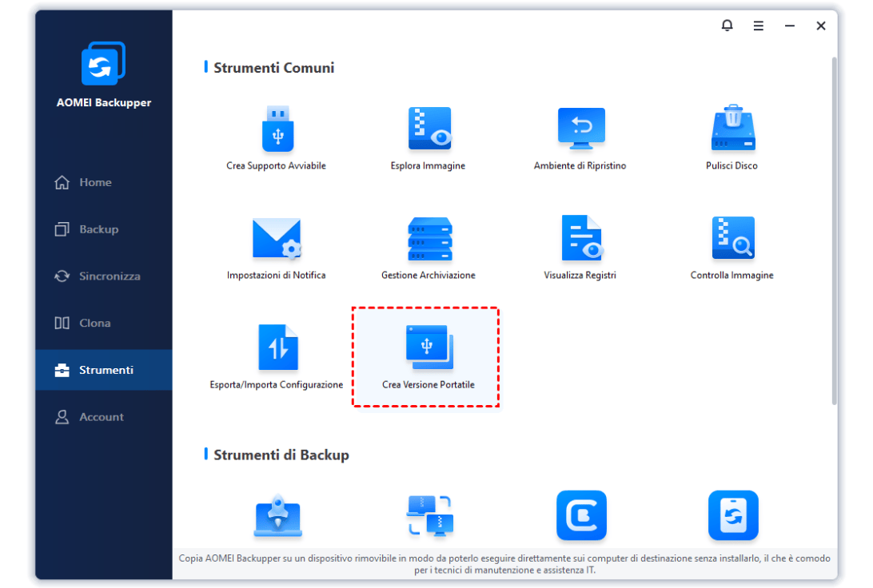Click the Impostazioni di Notifica label
This screenshot has height=588, width=873.
[x=276, y=276]
